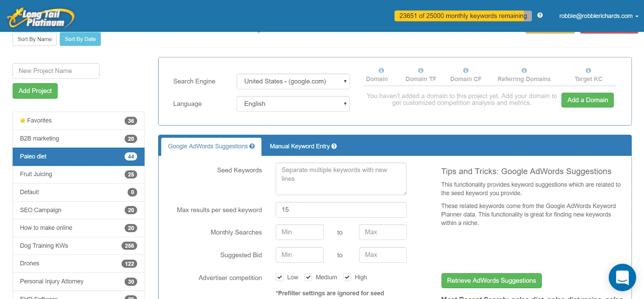Viewport: 644px width, 299px height.
Task: Click info icon above Domain CF
Action: (466, 70)
